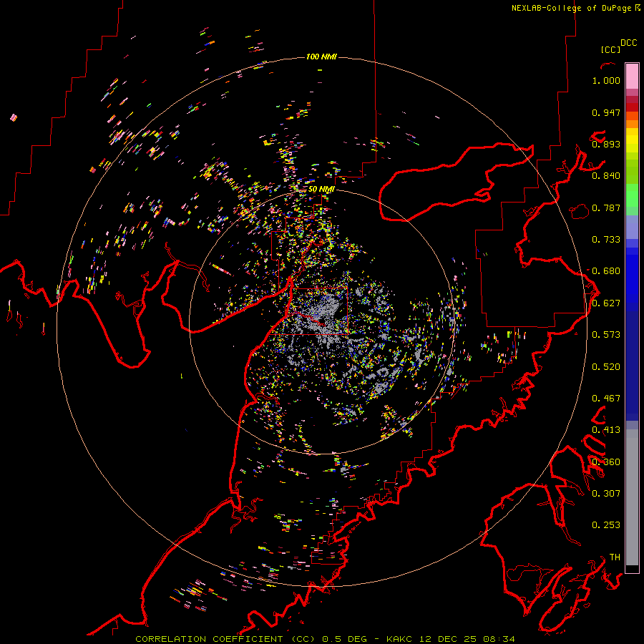Click the DCC legend label

pos(628,43)
